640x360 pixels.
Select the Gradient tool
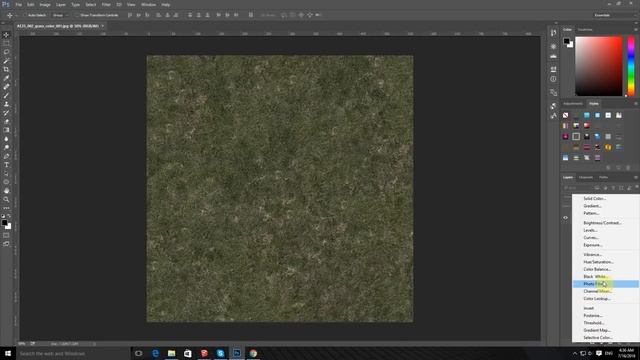click(x=6, y=130)
